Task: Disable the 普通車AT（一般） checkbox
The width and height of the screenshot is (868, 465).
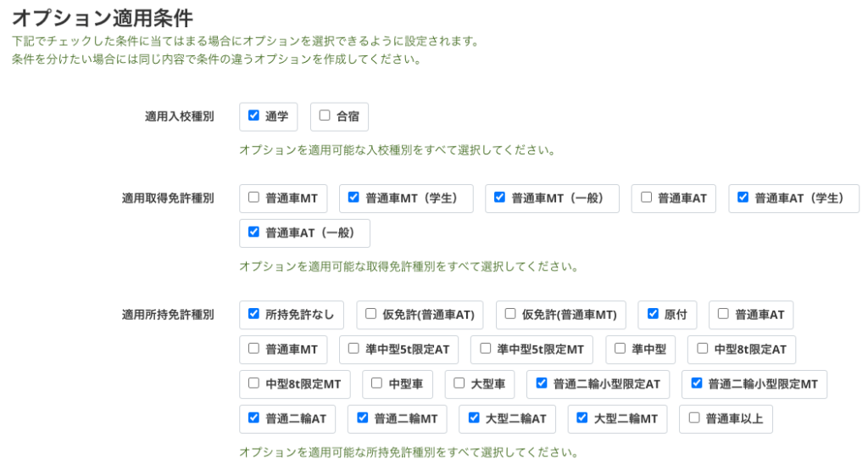Action: [253, 232]
